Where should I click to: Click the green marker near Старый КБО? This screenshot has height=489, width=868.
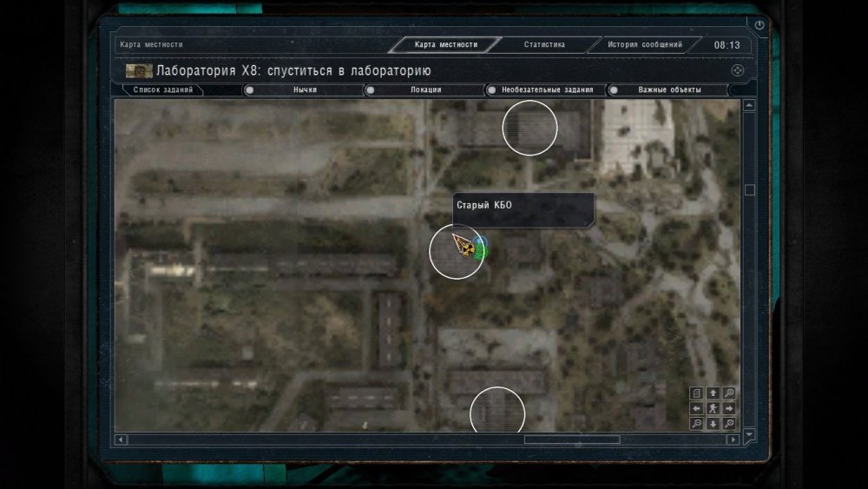tap(481, 253)
